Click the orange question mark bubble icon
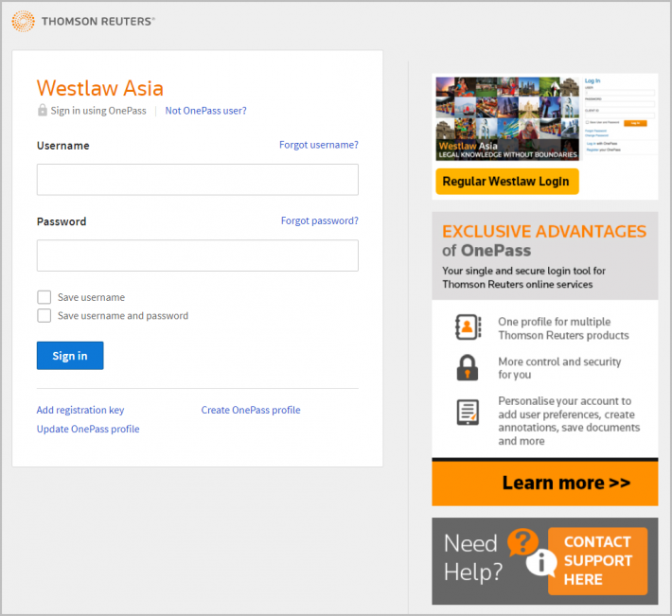The image size is (672, 616). click(522, 542)
